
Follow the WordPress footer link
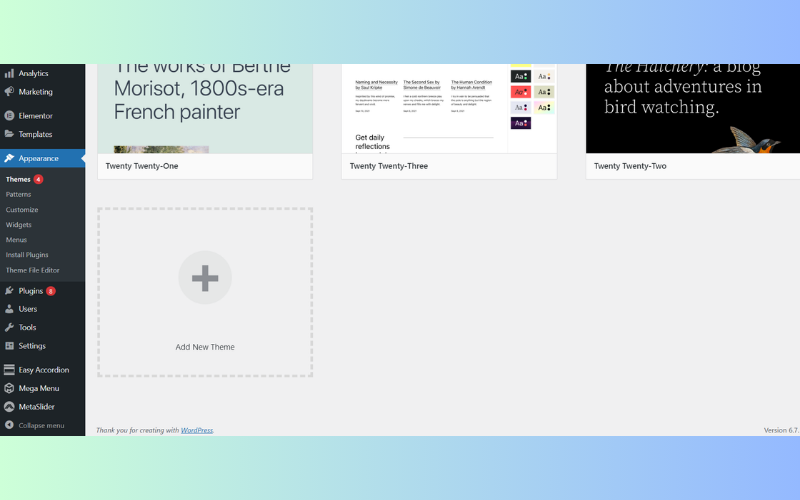tap(197, 430)
